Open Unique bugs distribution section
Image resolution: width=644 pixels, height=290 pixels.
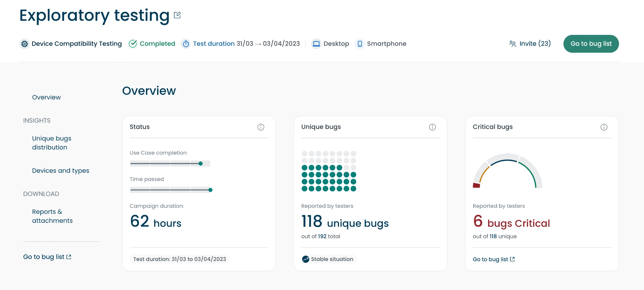click(x=52, y=143)
